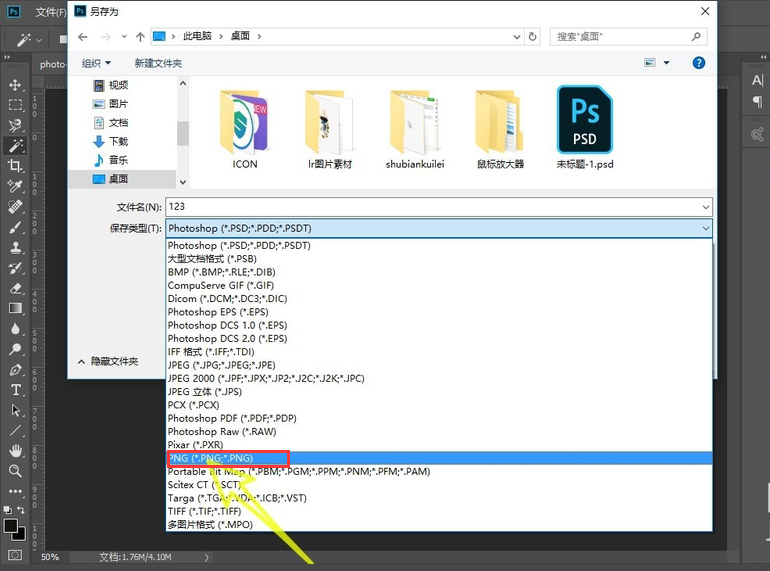The height and width of the screenshot is (571, 770).
Task: Click 此电脑 in the address path
Action: coord(197,36)
